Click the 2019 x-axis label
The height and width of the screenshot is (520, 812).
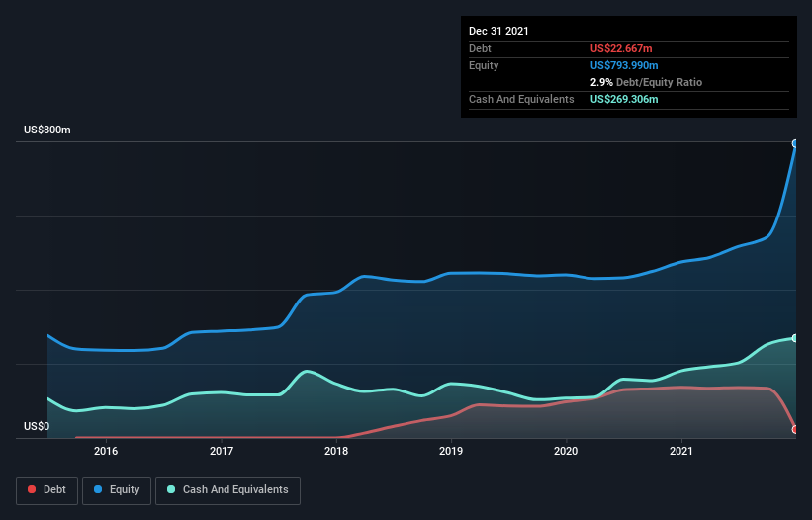click(x=451, y=451)
